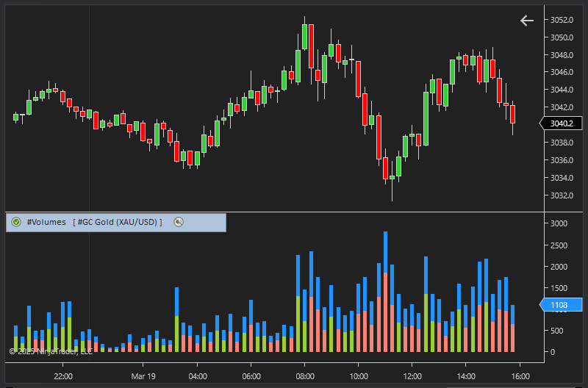Screen dimensions: 588x388
Task: Click the 3000 volume axis label
Action: (x=559, y=223)
